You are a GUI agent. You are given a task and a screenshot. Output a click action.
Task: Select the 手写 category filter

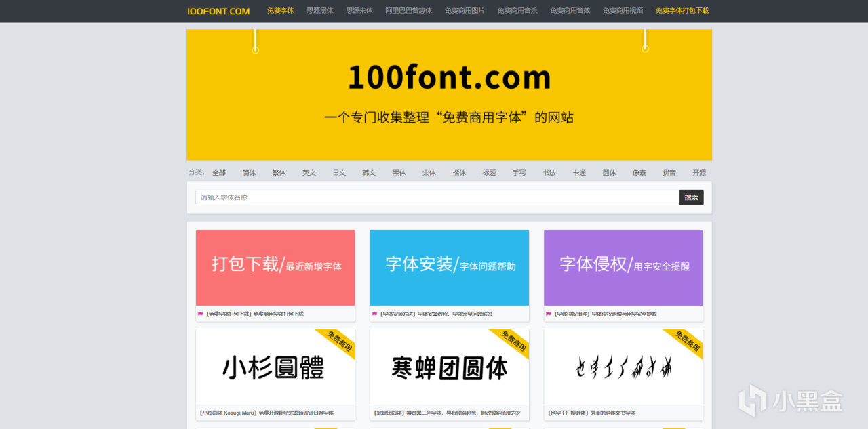(x=519, y=173)
